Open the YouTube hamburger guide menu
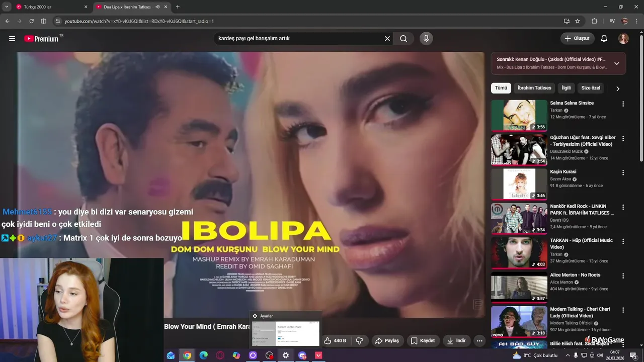 point(12,39)
